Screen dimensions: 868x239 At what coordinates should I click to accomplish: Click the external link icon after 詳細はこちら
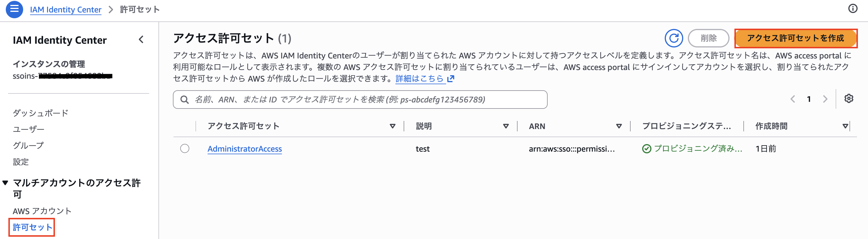pyautogui.click(x=451, y=78)
